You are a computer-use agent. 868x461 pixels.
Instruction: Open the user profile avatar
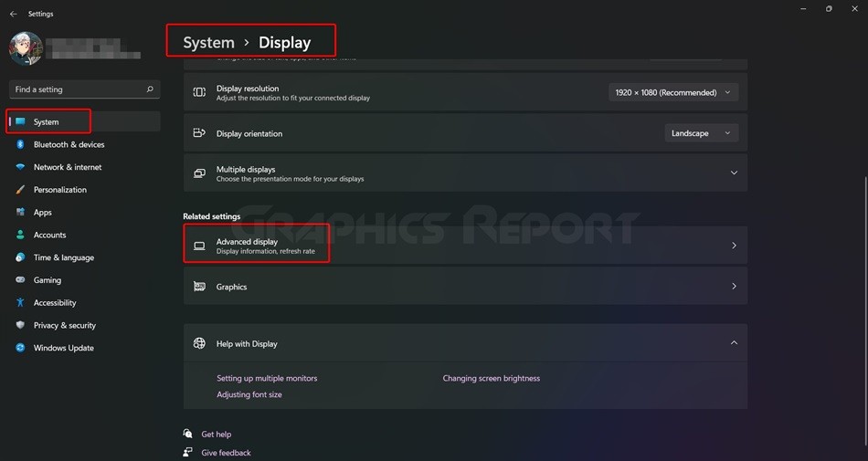(x=26, y=48)
